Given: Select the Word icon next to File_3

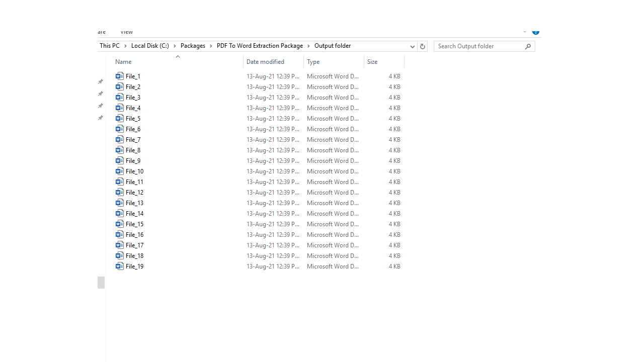Looking at the screenshot, I should coord(119,97).
